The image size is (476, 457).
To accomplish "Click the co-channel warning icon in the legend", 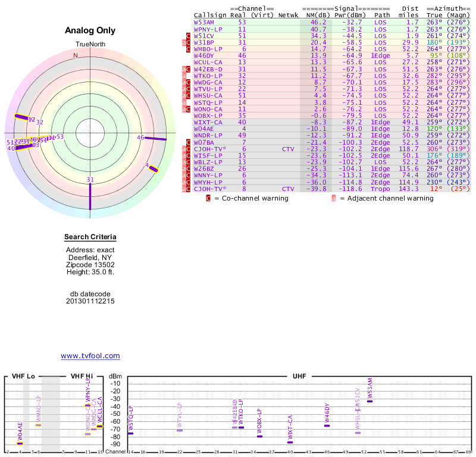I will (x=208, y=198).
